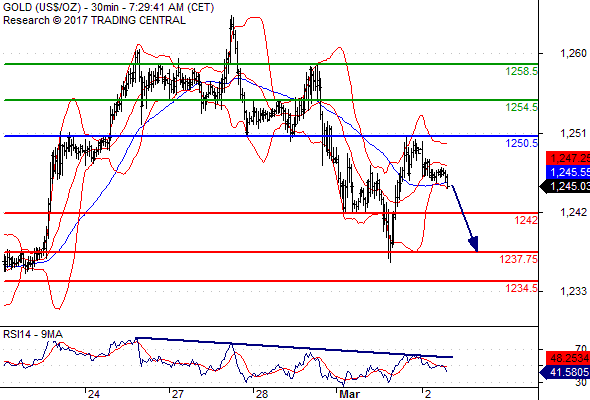Click the red 1,247.25 price tag
This screenshot has height=400, width=590.
click(568, 158)
